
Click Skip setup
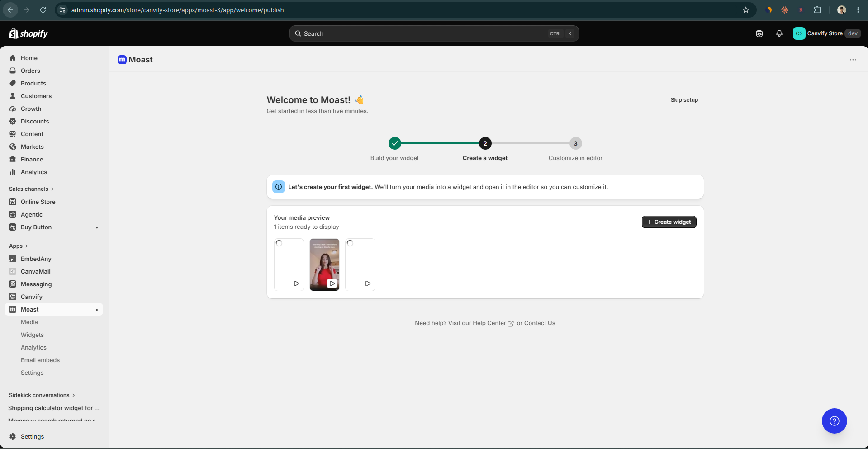pyautogui.click(x=684, y=100)
